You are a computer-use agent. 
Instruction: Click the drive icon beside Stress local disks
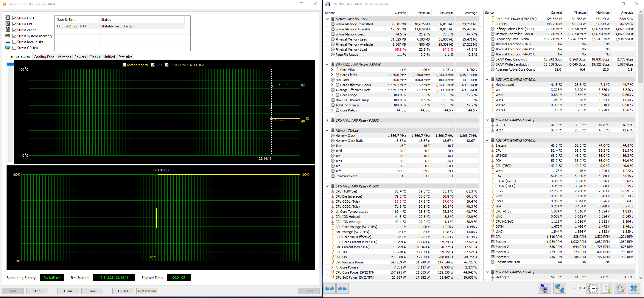pyautogui.click(x=8, y=42)
